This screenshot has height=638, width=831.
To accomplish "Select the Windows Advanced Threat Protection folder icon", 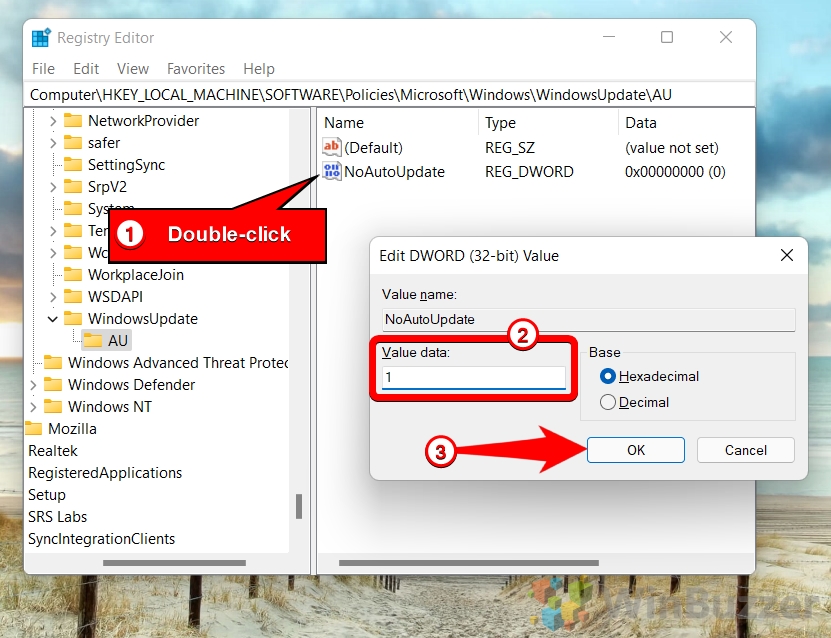I will [52, 362].
